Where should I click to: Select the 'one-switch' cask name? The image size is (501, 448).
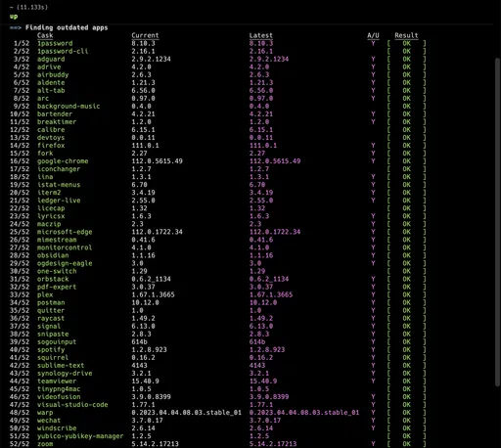point(57,271)
